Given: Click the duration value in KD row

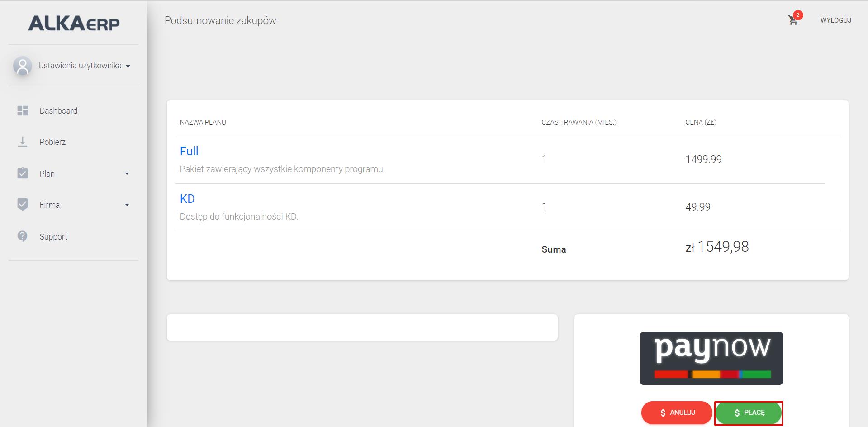Looking at the screenshot, I should [x=544, y=207].
